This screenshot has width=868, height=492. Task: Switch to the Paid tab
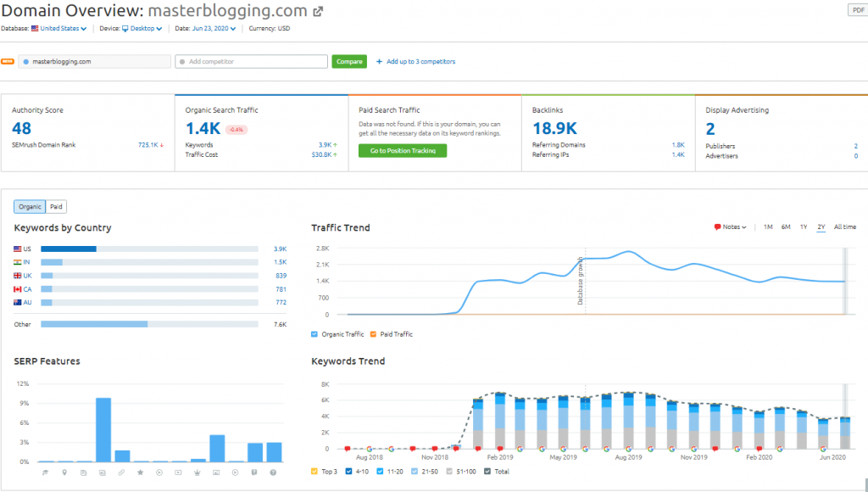(56, 206)
